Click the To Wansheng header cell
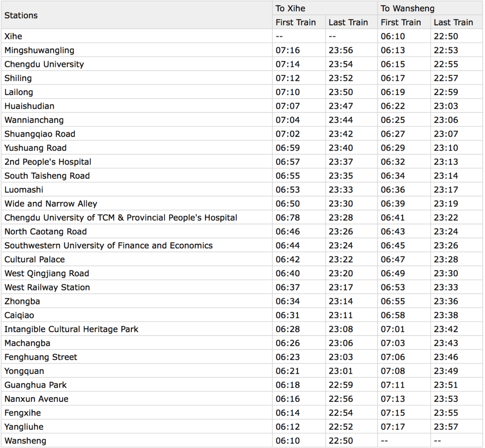The height and width of the screenshot is (448, 485). (x=400, y=8)
